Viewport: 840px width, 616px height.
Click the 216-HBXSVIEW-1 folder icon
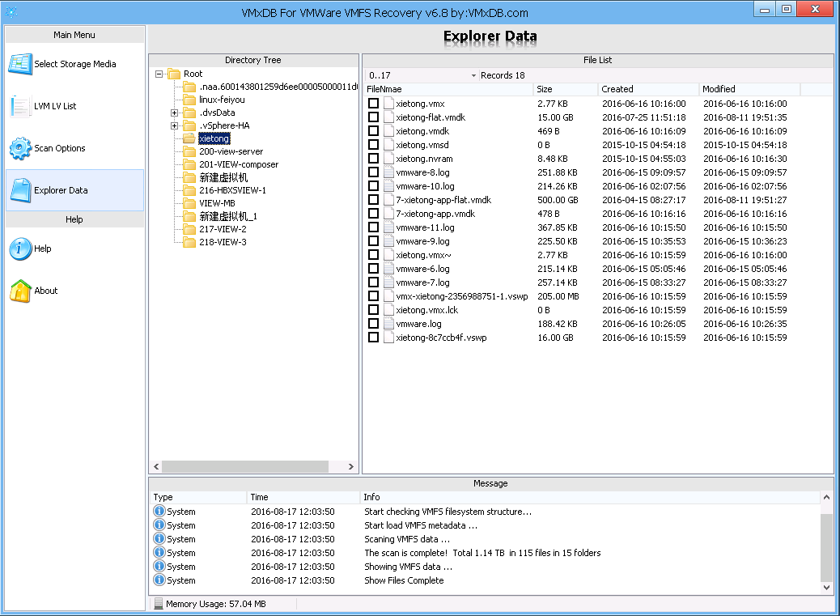(x=189, y=190)
